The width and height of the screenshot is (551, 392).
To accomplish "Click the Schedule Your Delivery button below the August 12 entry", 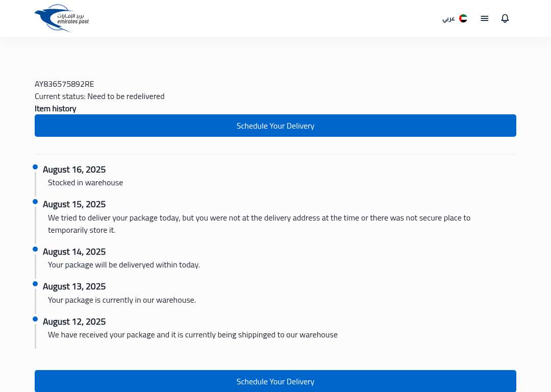I will (275, 381).
